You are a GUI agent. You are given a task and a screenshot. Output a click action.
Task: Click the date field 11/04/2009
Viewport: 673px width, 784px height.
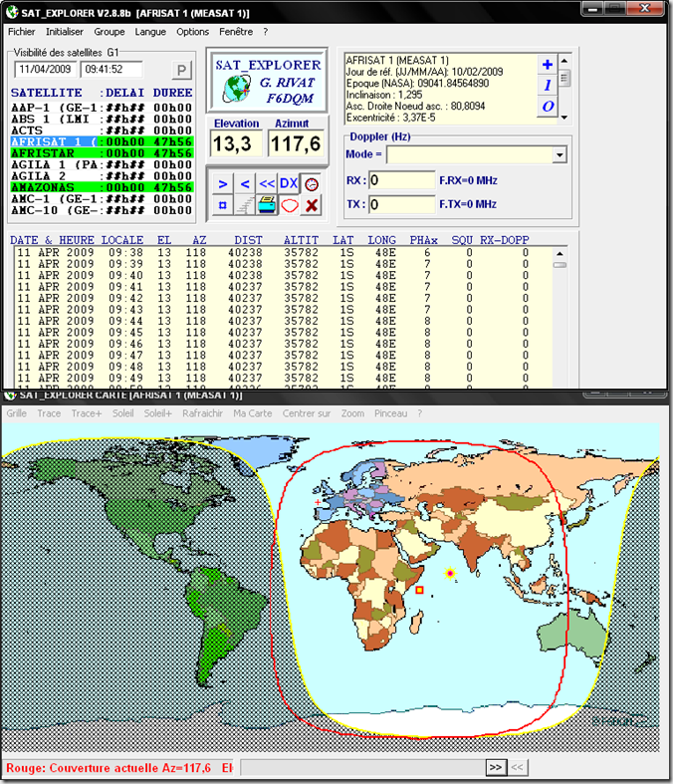(46, 70)
